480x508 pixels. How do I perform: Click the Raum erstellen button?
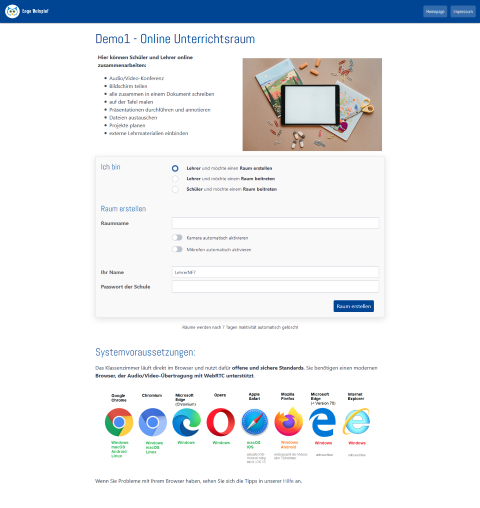[354, 306]
